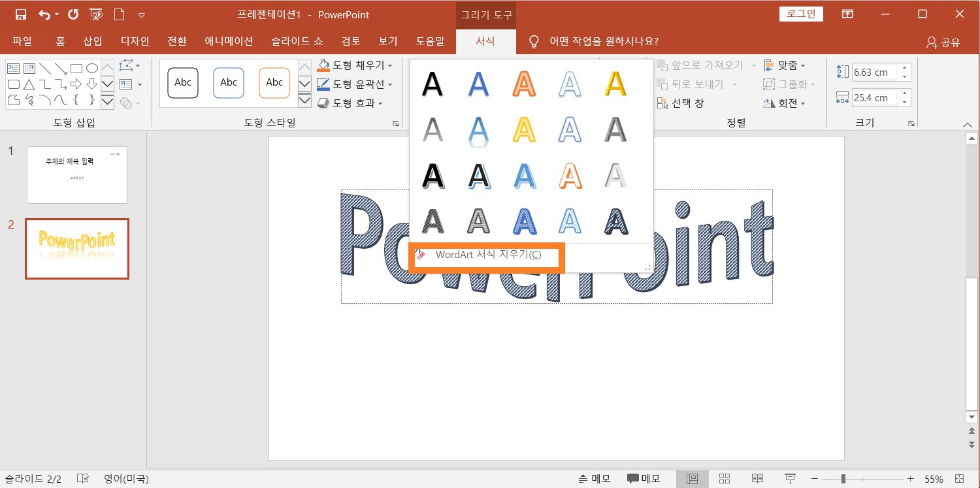Screen dimensions: 980x488
Task: Undo the last action
Action: coord(45,14)
